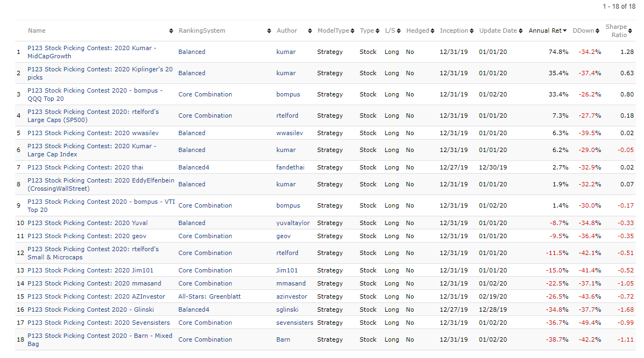Select the 02/19/20 update date cell
Viewport: 644px width, 358px height.
point(493,297)
